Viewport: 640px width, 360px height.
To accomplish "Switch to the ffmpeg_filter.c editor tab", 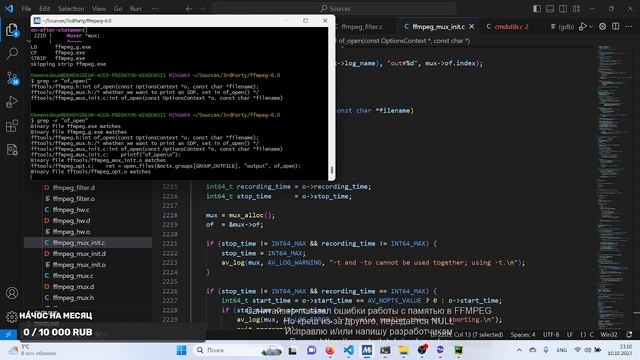I will point(361,27).
